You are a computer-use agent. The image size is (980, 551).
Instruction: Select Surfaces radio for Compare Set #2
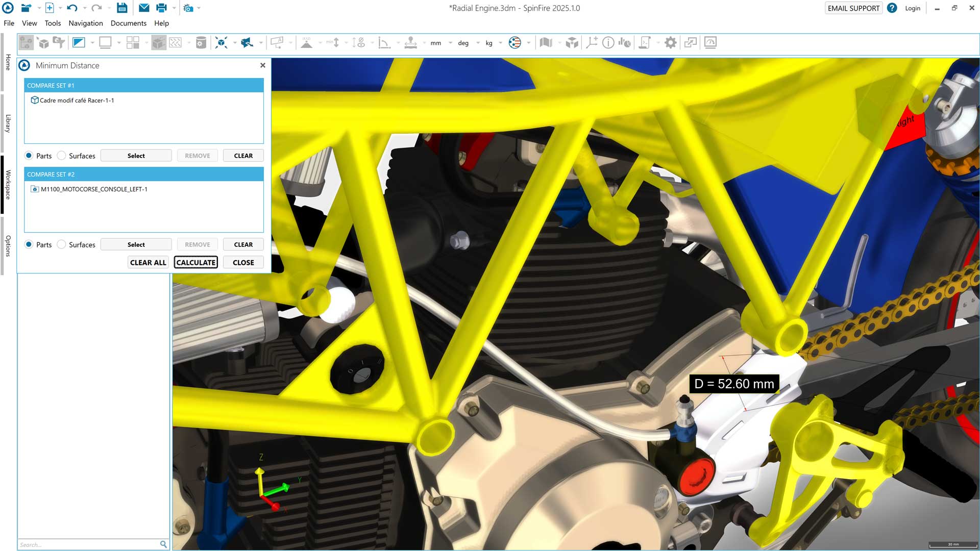click(x=62, y=244)
